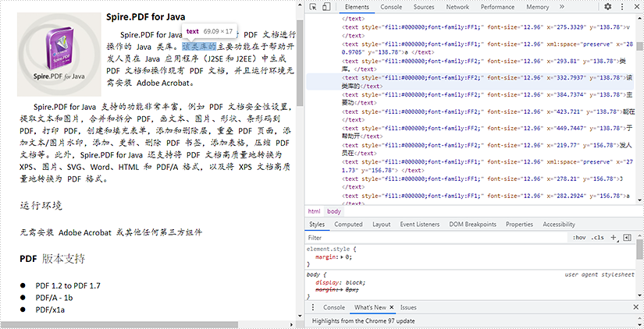The height and width of the screenshot is (329, 644).
Task: Switch to the Computed pane tab
Action: pyautogui.click(x=348, y=225)
